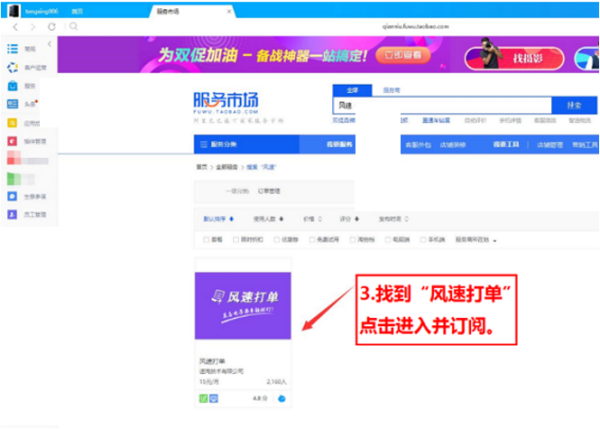Sort results by 使用人数

tap(268, 219)
